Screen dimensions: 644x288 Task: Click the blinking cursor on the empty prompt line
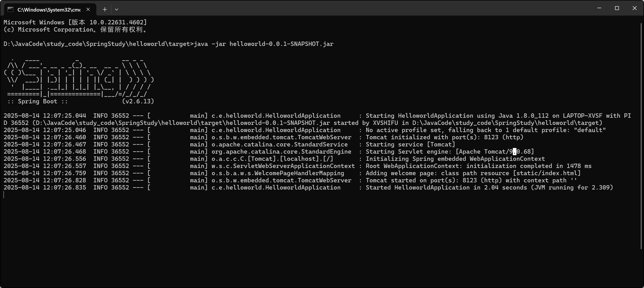(4, 195)
